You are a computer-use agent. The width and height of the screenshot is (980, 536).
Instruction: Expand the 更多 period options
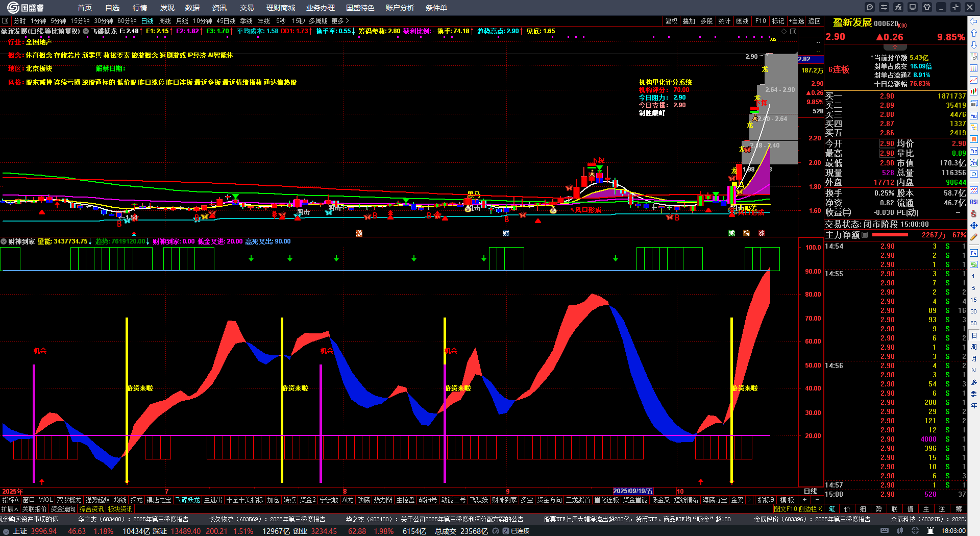[x=340, y=21]
